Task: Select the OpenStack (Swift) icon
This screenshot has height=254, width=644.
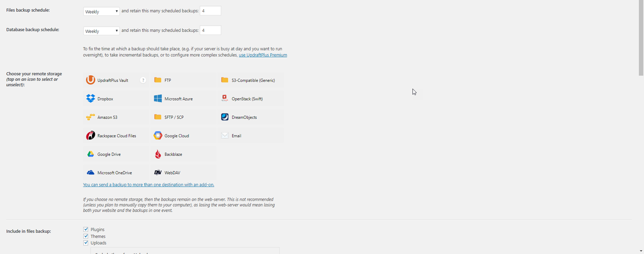Action: tap(225, 99)
